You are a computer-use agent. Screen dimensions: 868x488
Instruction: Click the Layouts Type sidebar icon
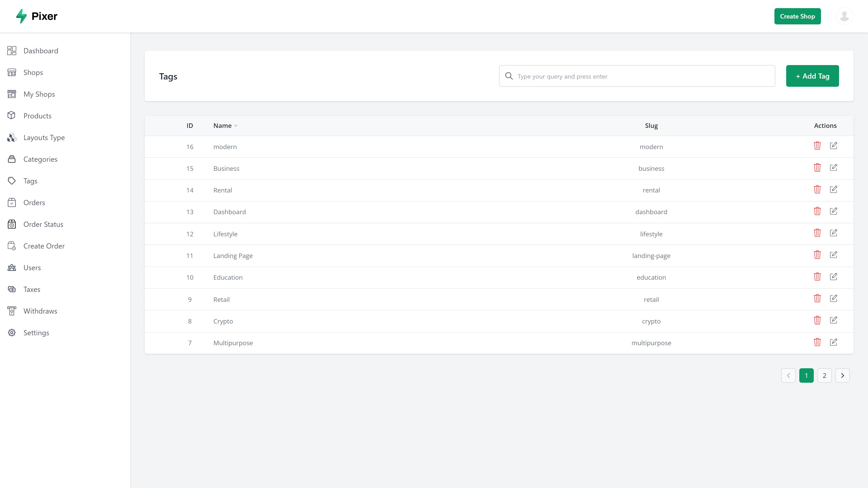point(12,137)
